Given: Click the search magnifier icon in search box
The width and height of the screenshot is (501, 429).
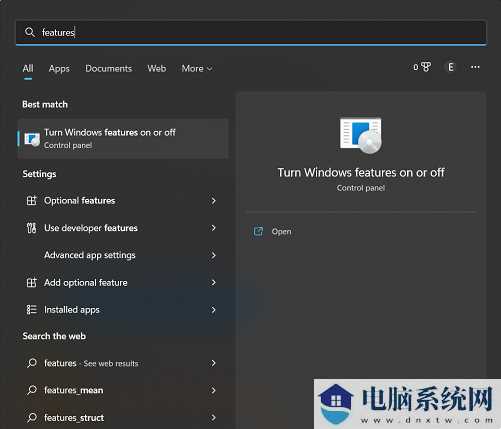Looking at the screenshot, I should point(30,32).
